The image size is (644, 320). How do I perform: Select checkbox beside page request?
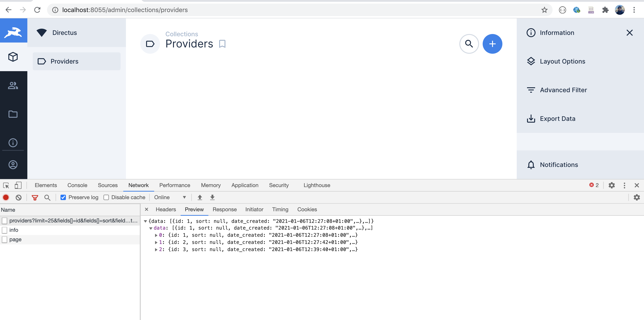[x=4, y=239]
